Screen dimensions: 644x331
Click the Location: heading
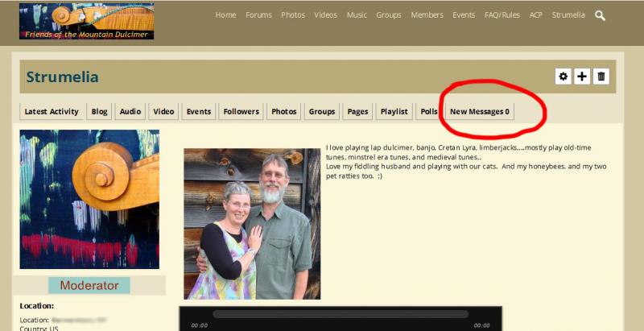click(36, 306)
